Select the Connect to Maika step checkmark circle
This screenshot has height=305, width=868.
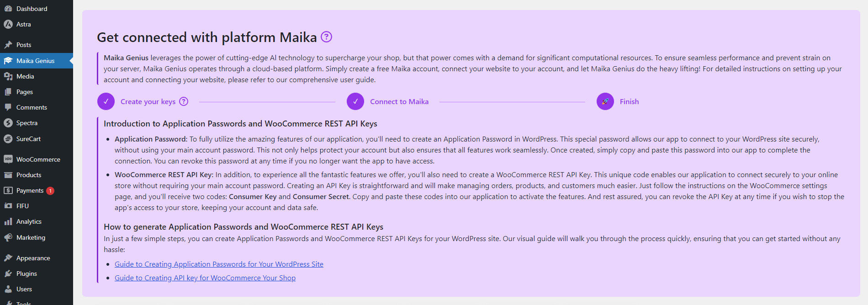point(355,101)
